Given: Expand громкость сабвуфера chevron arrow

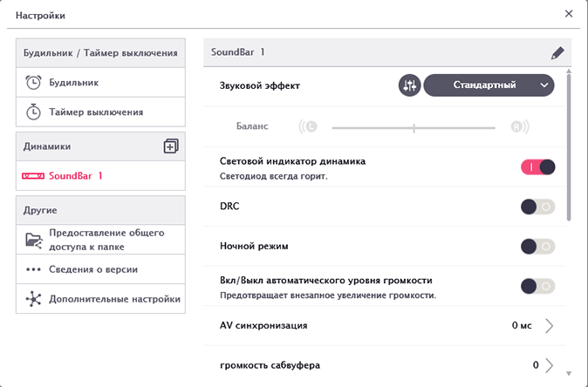Looking at the screenshot, I should 550,365.
